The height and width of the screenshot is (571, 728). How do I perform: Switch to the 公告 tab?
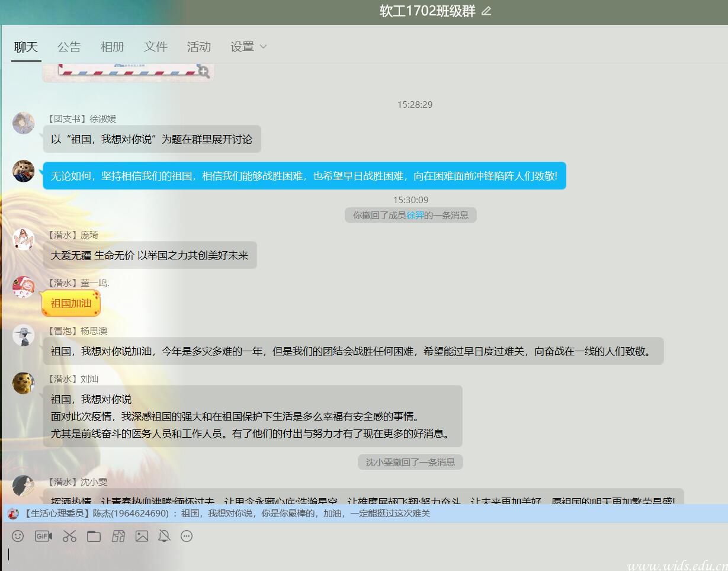tap(69, 47)
